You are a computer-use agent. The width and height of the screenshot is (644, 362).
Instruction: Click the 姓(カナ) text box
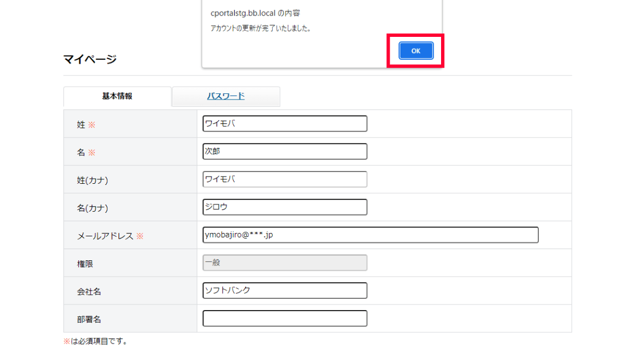coord(285,179)
